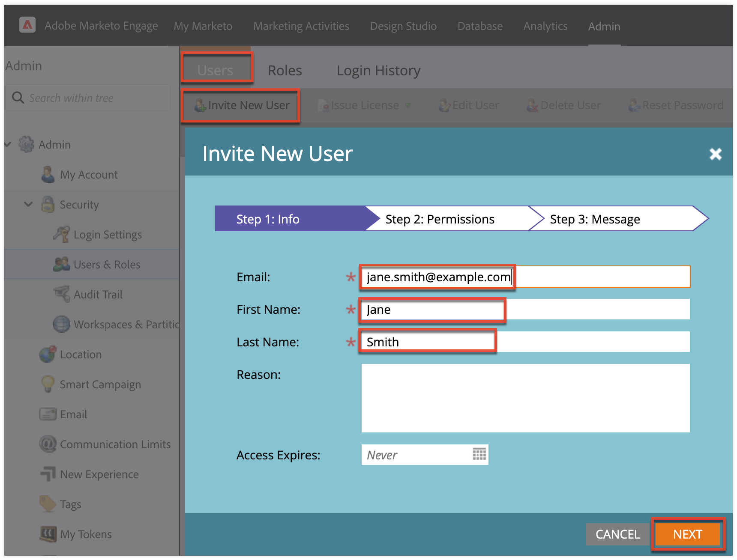Collapse the Security tree branch
Image resolution: width=737 pixels, height=560 pixels.
28,204
